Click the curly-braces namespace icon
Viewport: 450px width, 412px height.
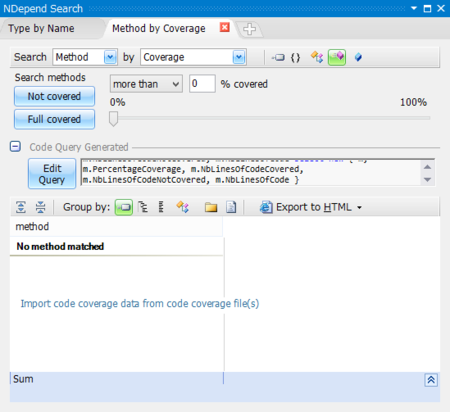coord(295,57)
